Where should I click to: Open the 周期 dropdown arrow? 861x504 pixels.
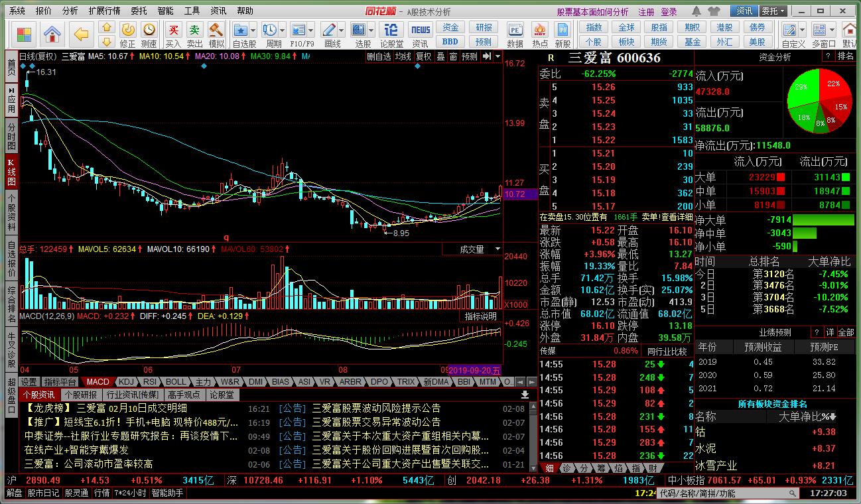coord(282,29)
